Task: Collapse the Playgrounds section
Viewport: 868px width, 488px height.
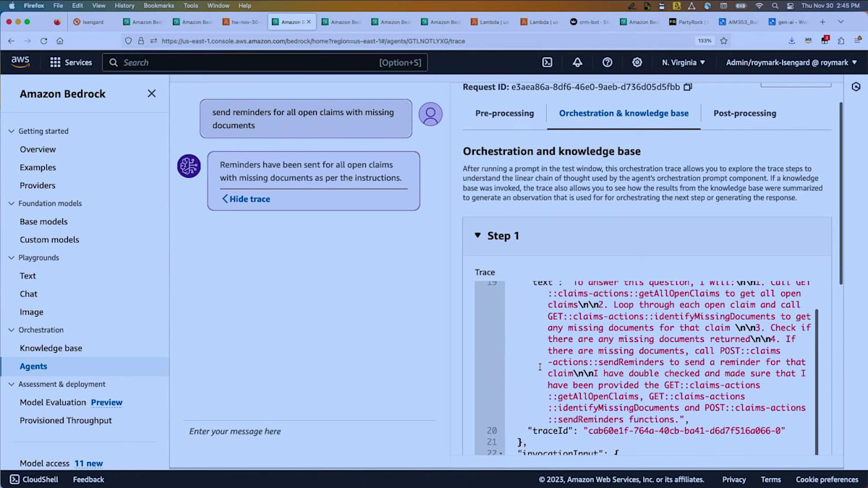Action: [11, 257]
